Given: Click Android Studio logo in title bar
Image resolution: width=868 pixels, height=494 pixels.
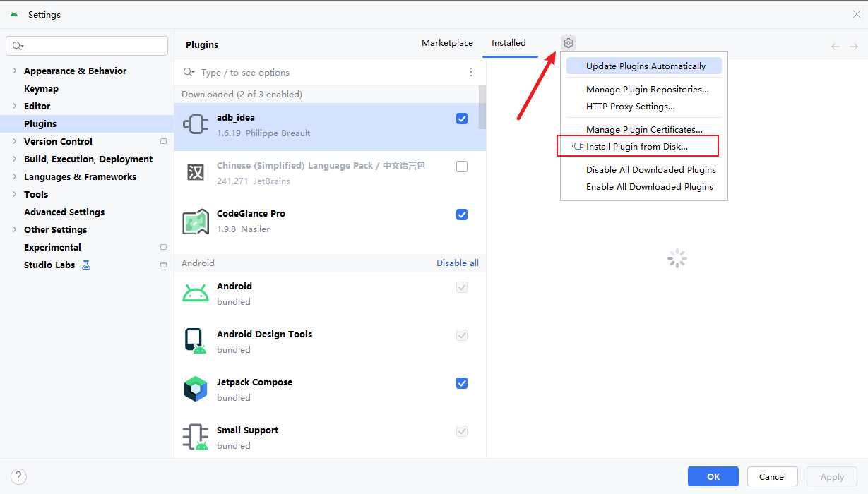Looking at the screenshot, I should [x=14, y=14].
